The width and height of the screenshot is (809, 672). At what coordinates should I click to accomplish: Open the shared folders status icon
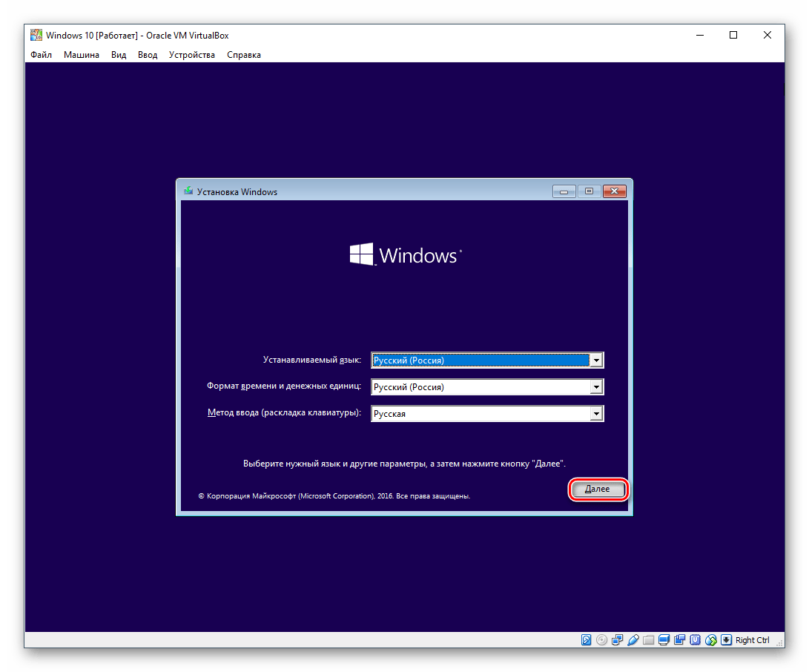(648, 640)
